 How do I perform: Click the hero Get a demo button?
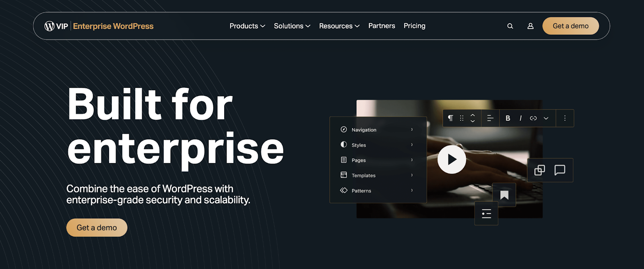97,228
